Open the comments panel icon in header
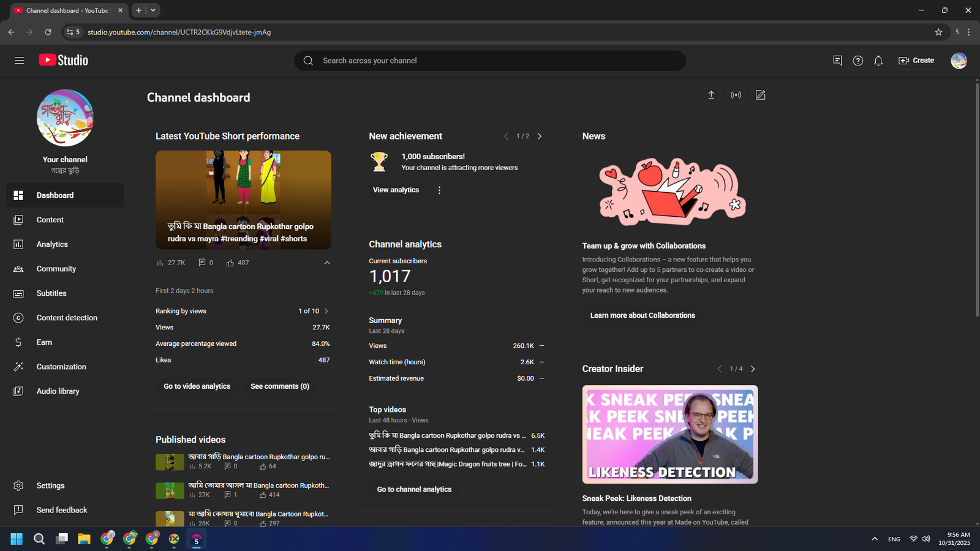Screen dimensions: 980x551 coord(837,61)
